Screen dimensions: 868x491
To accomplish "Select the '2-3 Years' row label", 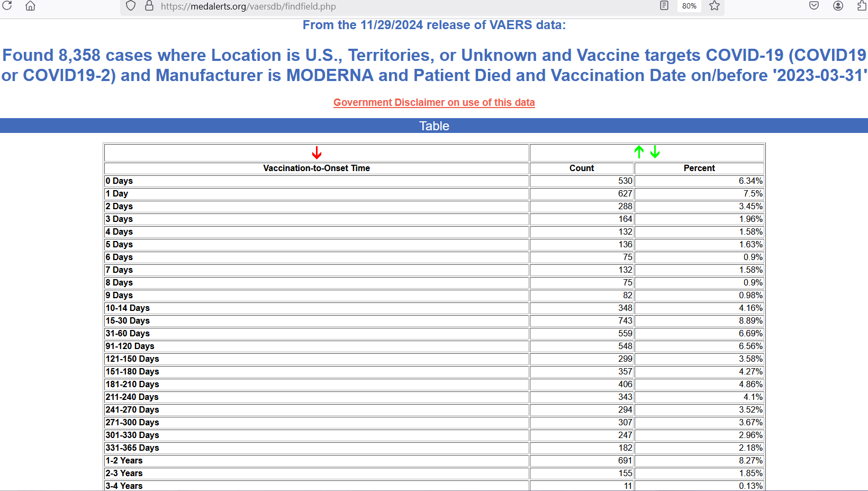I will tap(124, 473).
